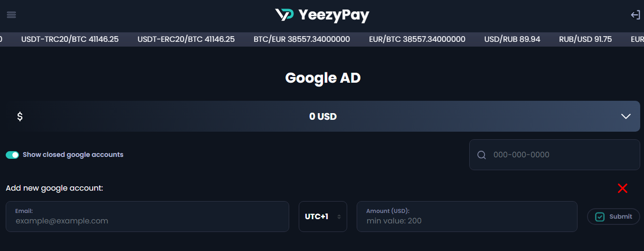Expand the 0 USD balance chevron

pyautogui.click(x=625, y=116)
